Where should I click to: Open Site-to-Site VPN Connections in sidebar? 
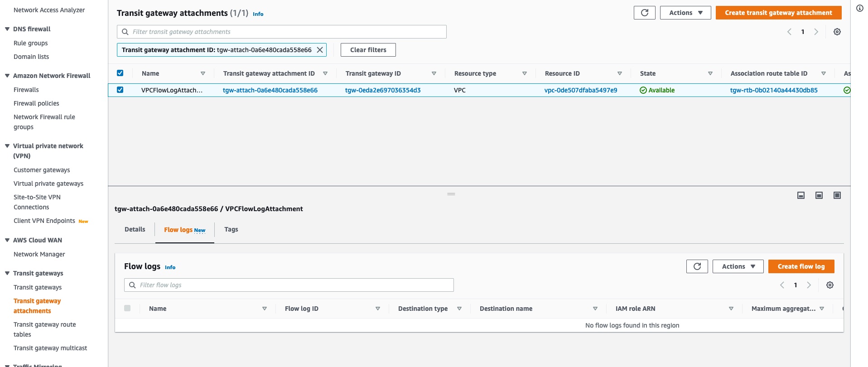pos(37,202)
